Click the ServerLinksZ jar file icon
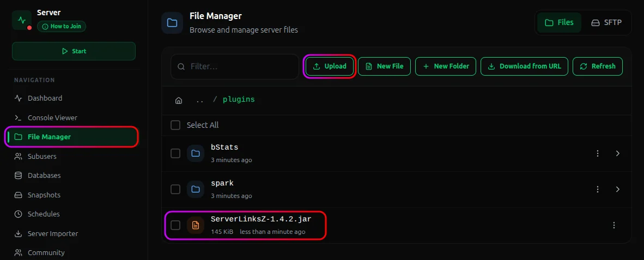 196,225
